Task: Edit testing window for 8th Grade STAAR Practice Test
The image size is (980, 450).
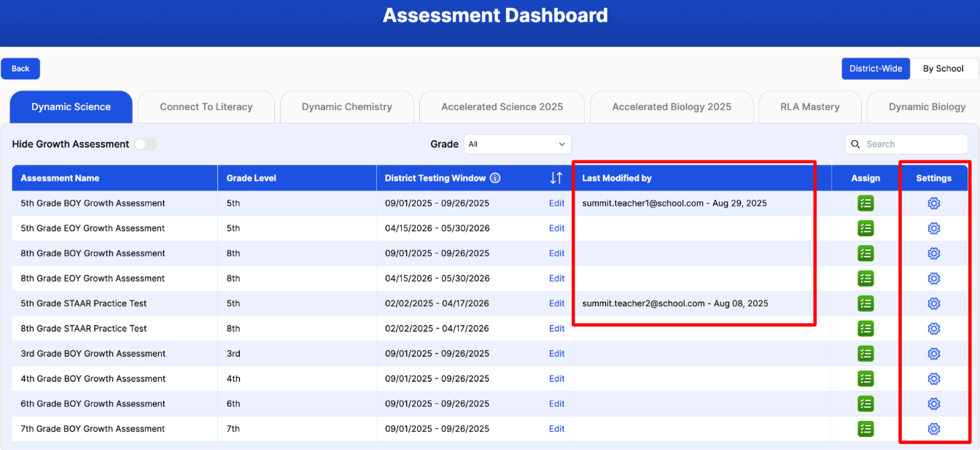Action: point(557,328)
